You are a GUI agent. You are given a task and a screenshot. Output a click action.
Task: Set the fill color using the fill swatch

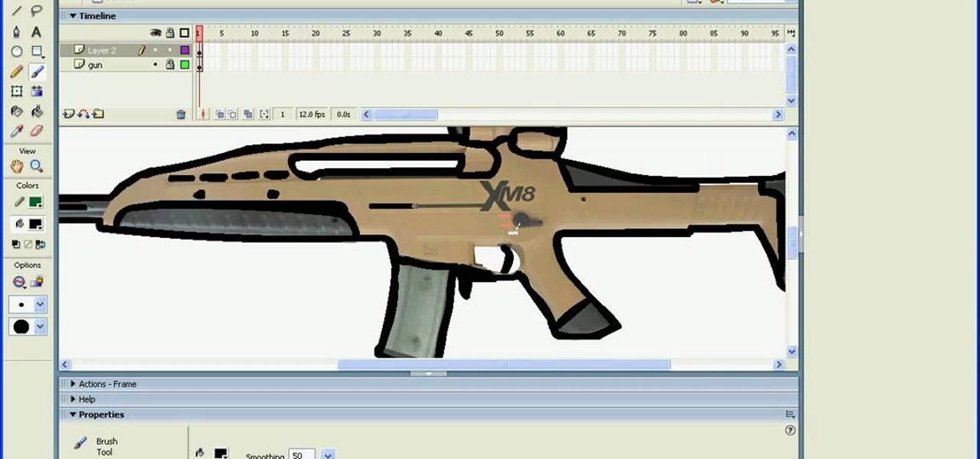tap(35, 224)
